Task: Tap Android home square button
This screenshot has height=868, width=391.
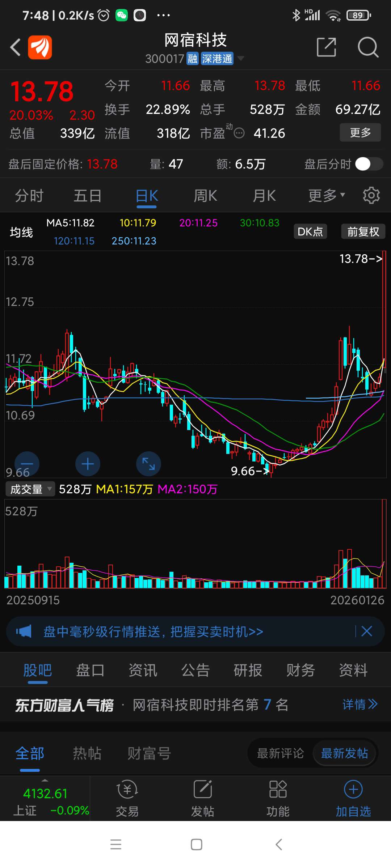Action: 196,844
